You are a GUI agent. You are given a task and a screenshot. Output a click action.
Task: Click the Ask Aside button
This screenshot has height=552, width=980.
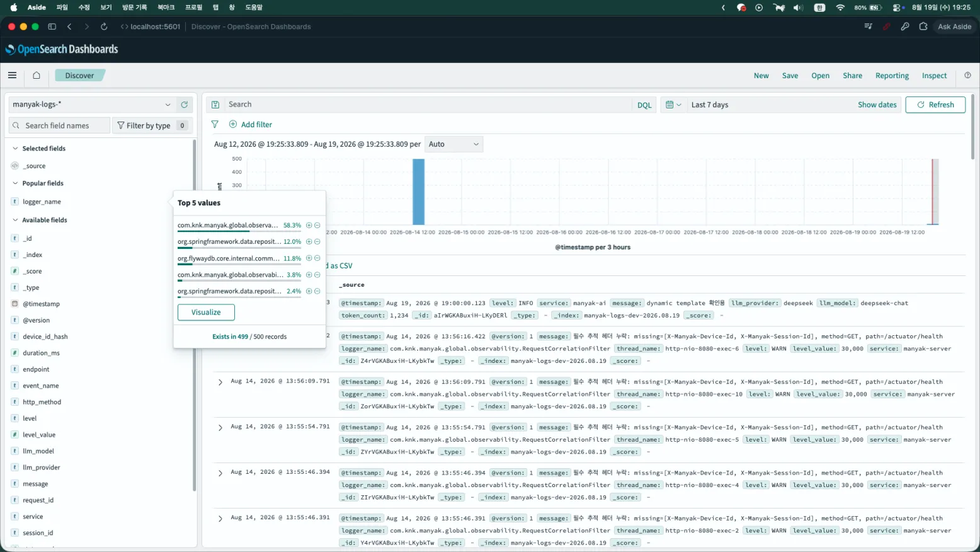pyautogui.click(x=954, y=26)
